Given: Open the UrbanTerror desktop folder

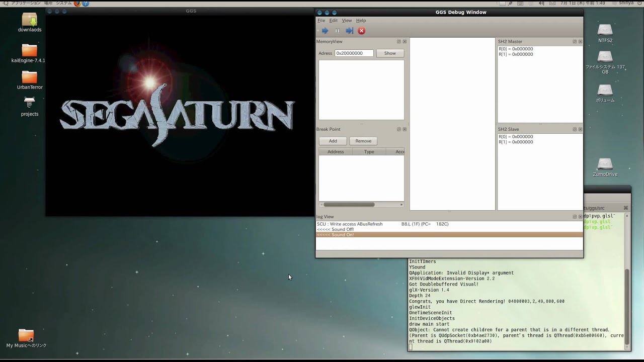Looking at the screenshot, I should point(30,80).
